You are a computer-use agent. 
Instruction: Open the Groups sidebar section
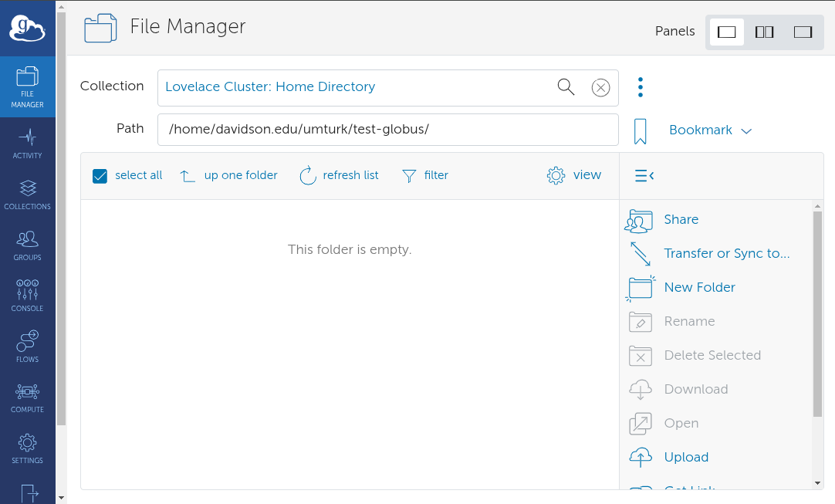click(x=27, y=245)
